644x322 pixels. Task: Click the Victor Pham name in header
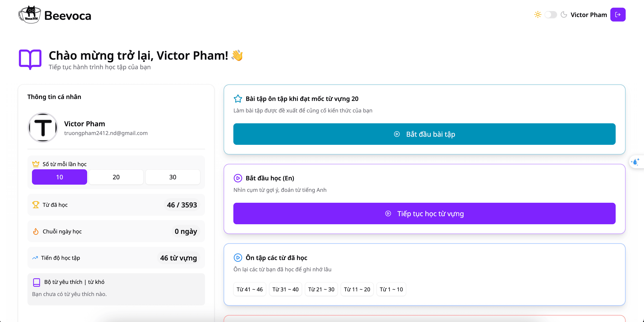click(589, 15)
